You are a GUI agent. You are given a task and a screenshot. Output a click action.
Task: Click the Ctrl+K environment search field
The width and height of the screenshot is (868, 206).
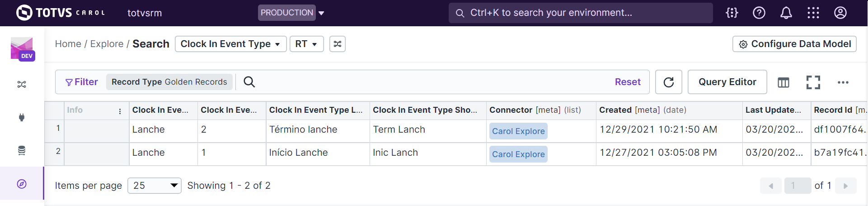(x=581, y=13)
